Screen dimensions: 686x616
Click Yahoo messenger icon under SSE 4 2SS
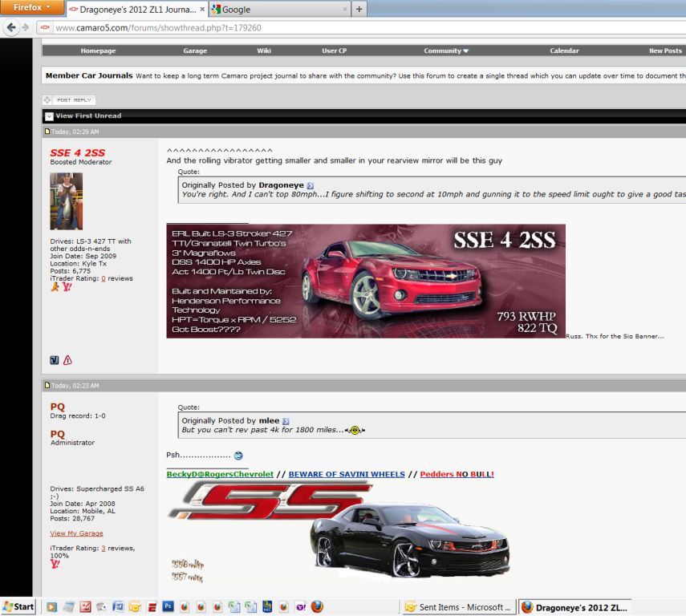[x=67, y=287]
